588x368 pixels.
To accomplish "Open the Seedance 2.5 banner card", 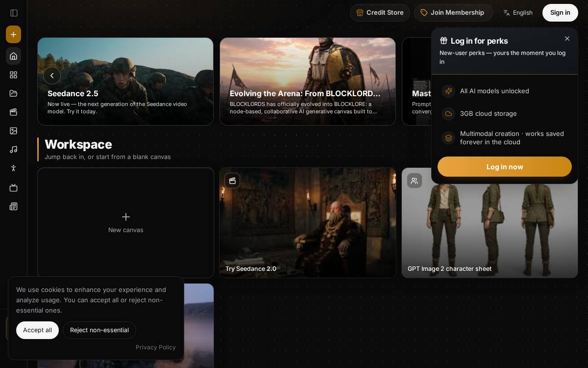I will (x=125, y=81).
